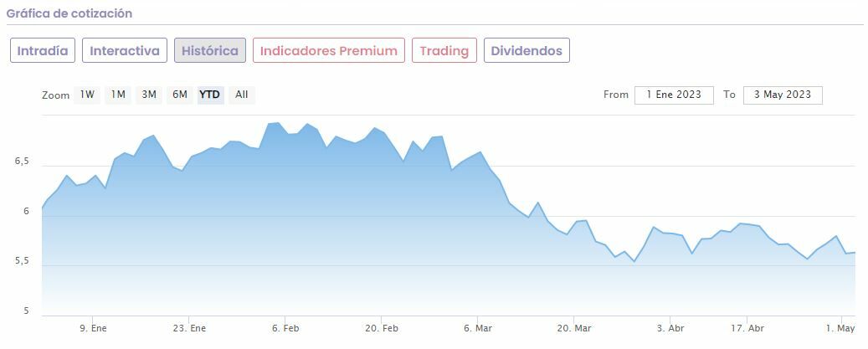Set chart zoom to 1W
868x349 pixels.
pos(87,95)
